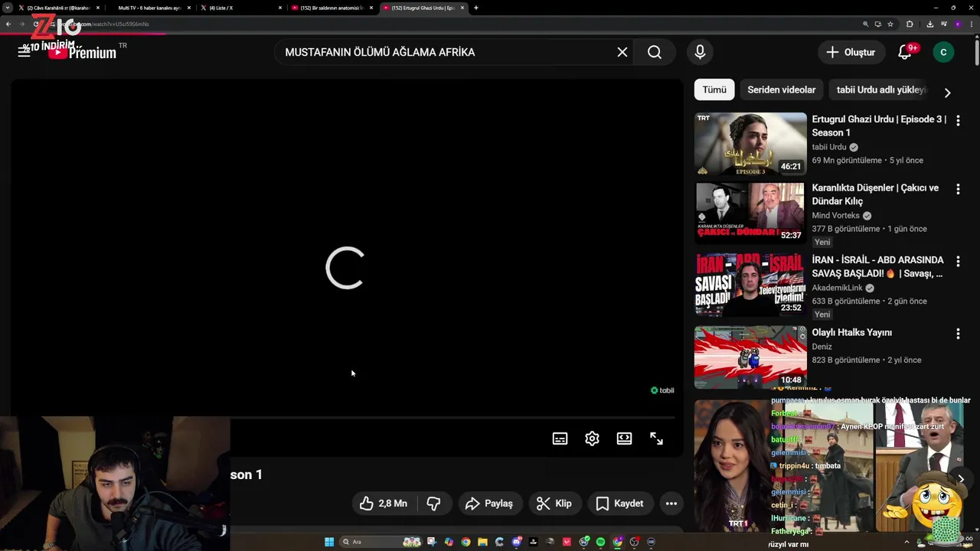Open options for İRAN - İSRAİL video
Viewport: 980px width, 551px height.
click(x=958, y=262)
